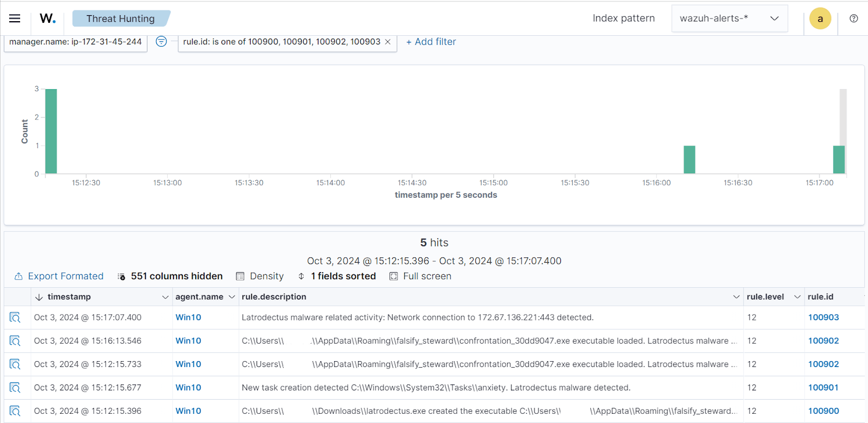Expand agent.name column header menu
Screen dimensions: 868x423
point(232,297)
